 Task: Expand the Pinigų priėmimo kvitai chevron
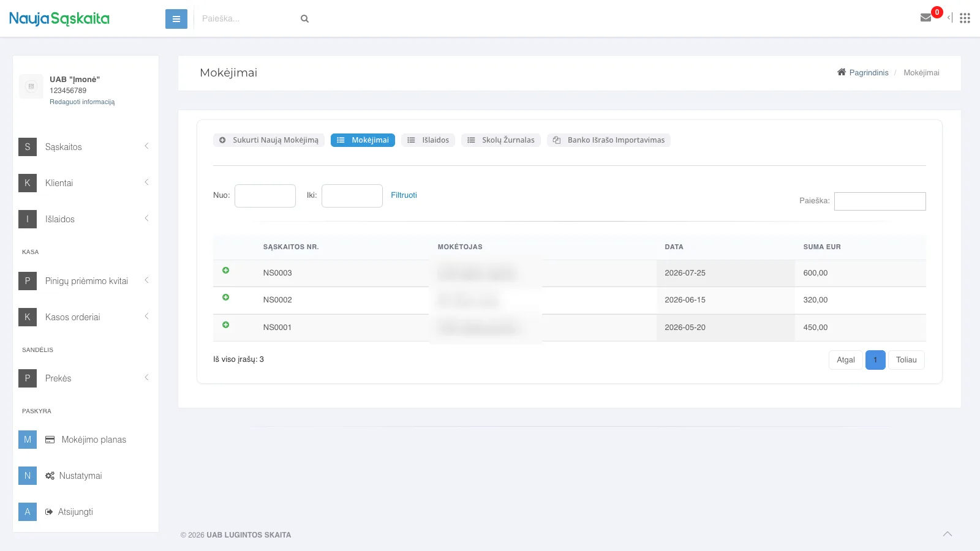tap(146, 280)
